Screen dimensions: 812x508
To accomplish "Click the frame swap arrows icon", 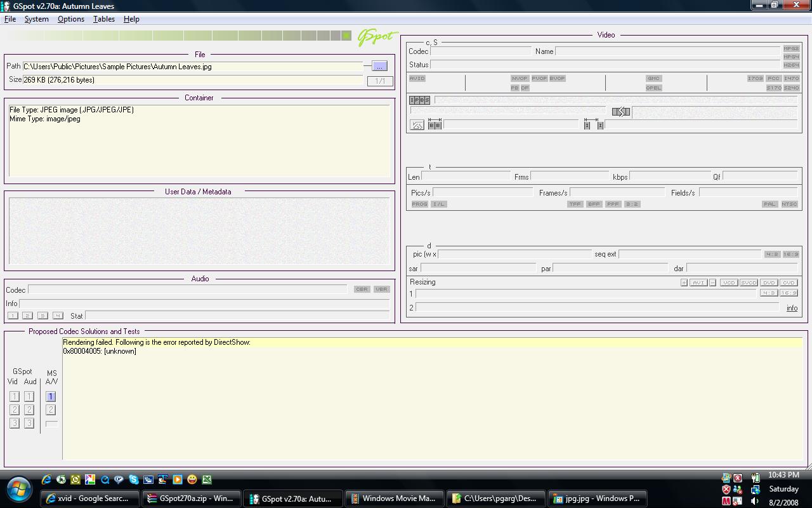I will (621, 112).
